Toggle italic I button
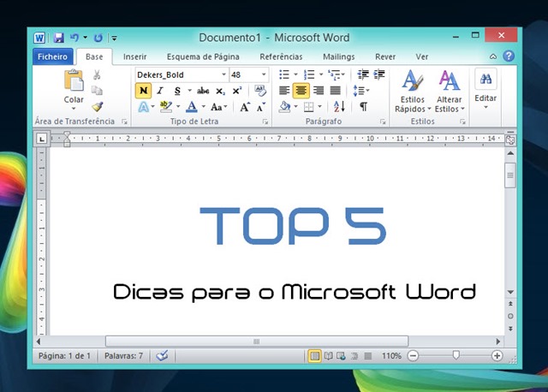The height and width of the screenshot is (392, 548). 160,91
